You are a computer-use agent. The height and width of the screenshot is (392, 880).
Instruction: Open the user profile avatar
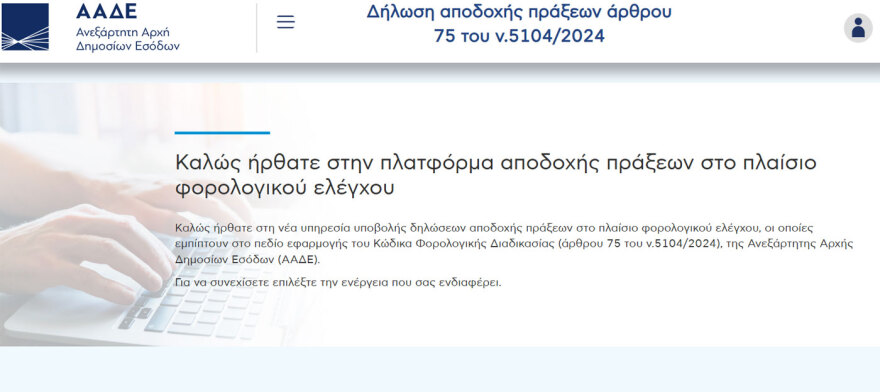[858, 28]
